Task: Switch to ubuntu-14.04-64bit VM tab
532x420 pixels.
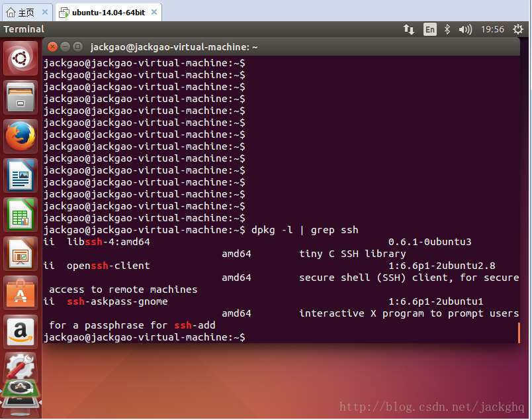Action: tap(108, 12)
